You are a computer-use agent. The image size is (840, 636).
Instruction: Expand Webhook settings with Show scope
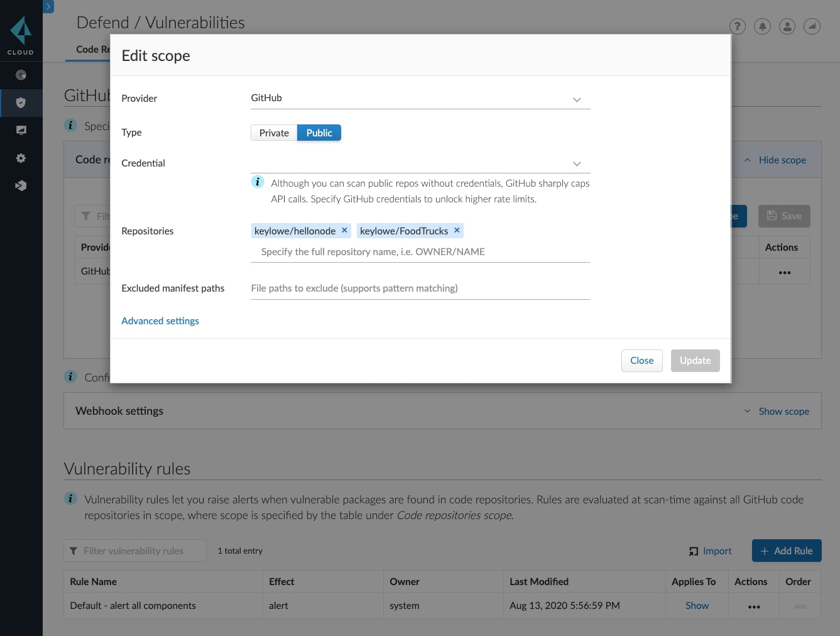[x=777, y=412]
